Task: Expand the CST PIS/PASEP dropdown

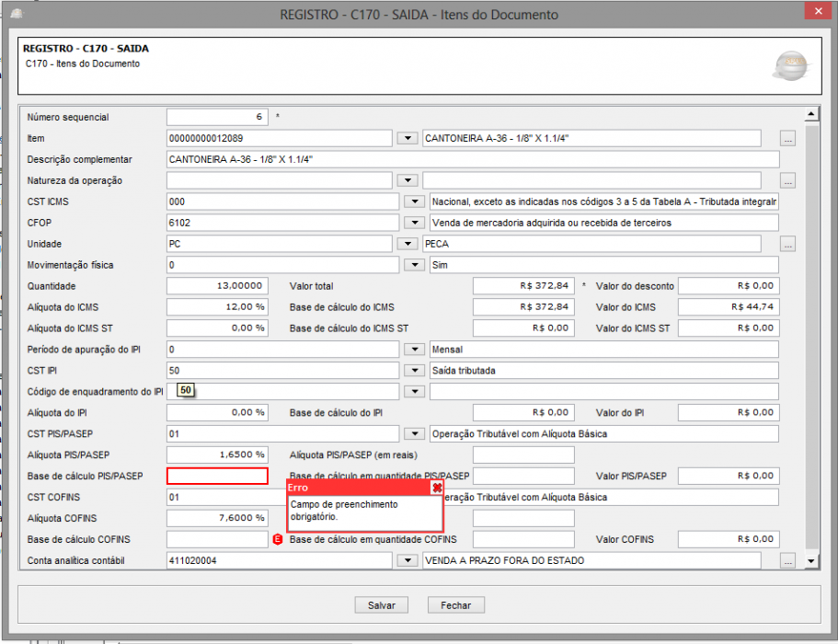Action: pos(414,434)
